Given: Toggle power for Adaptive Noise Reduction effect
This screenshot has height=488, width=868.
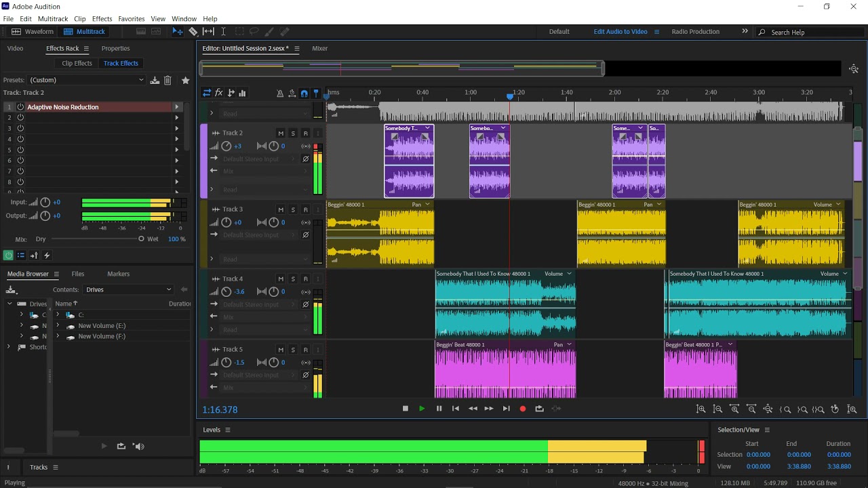Looking at the screenshot, I should click(x=20, y=107).
